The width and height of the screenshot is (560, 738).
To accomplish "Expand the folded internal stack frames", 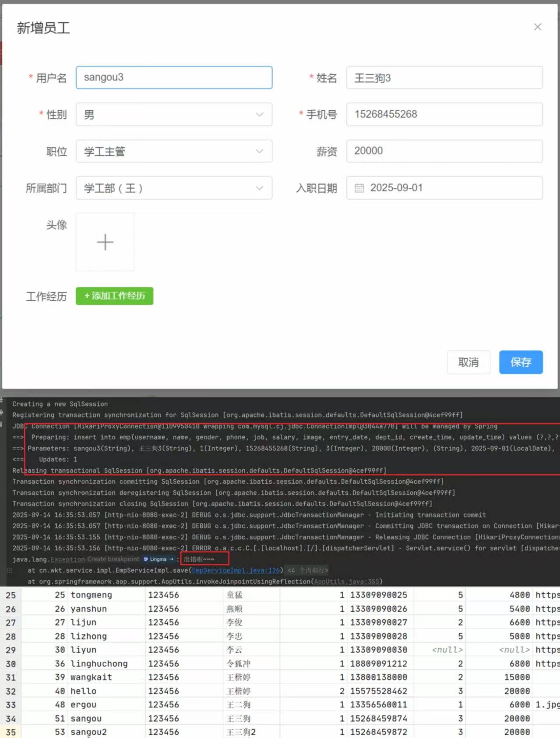I will coord(307,570).
